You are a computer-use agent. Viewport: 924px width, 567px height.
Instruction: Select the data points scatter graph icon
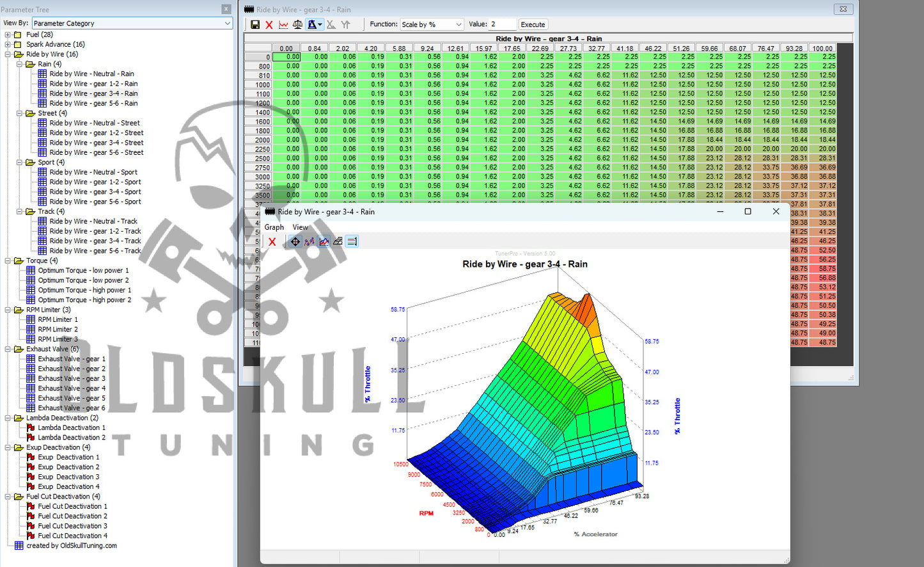pyautogui.click(x=309, y=242)
